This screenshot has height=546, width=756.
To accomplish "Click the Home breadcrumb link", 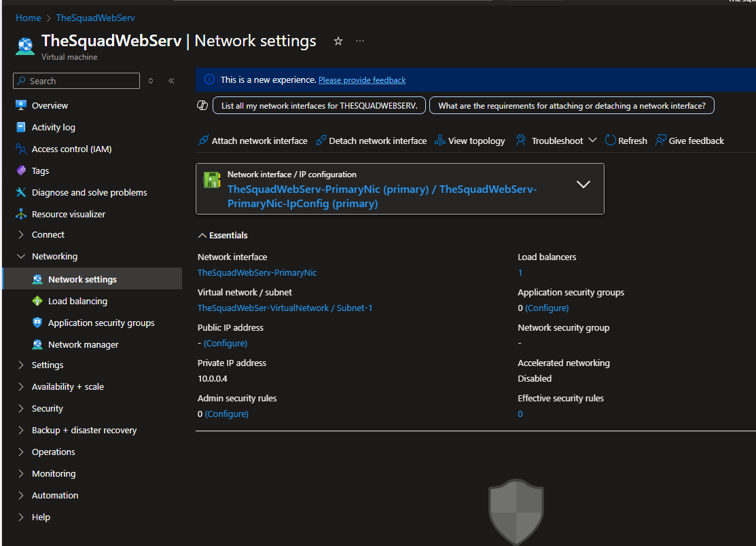I will click(x=28, y=18).
